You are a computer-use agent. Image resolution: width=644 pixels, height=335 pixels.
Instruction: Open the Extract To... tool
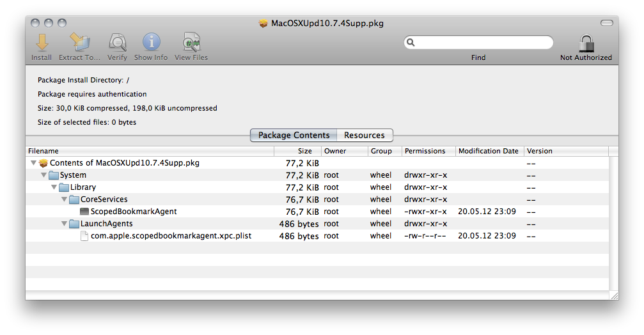pyautogui.click(x=80, y=43)
